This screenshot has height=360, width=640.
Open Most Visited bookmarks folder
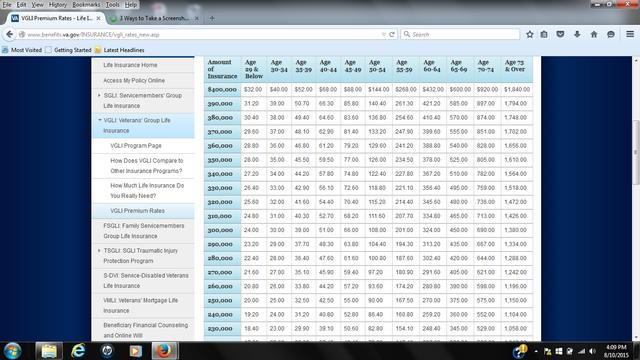pyautogui.click(x=22, y=50)
